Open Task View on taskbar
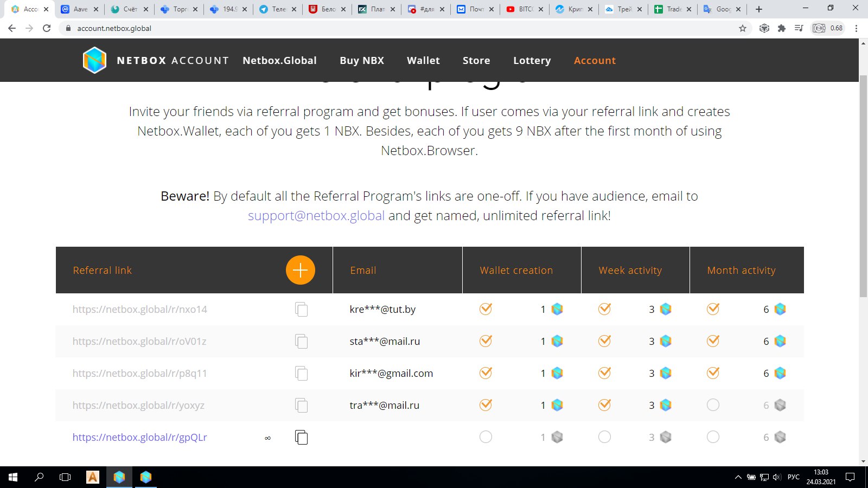Screen dimensions: 868x488 click(65, 477)
